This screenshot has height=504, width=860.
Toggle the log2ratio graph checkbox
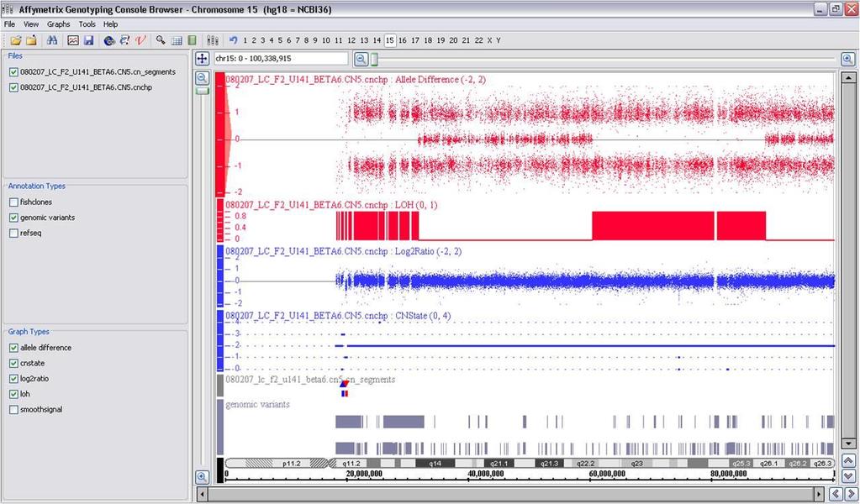coord(13,379)
